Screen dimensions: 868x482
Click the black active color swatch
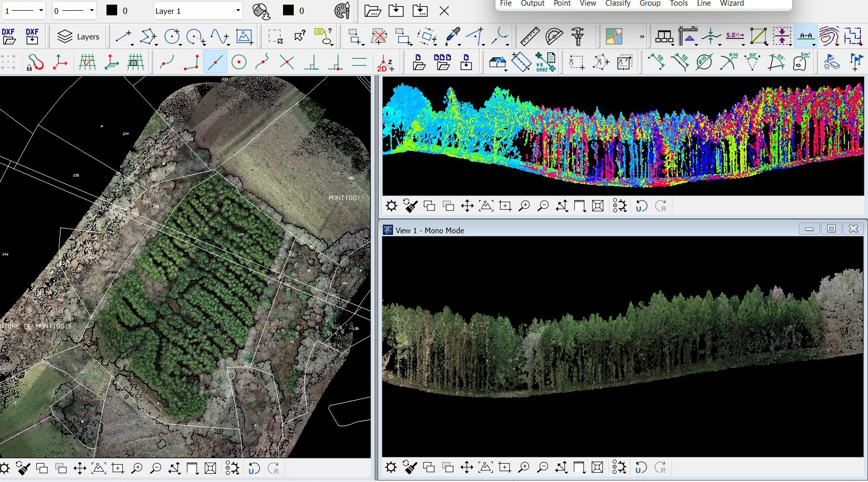(x=112, y=10)
